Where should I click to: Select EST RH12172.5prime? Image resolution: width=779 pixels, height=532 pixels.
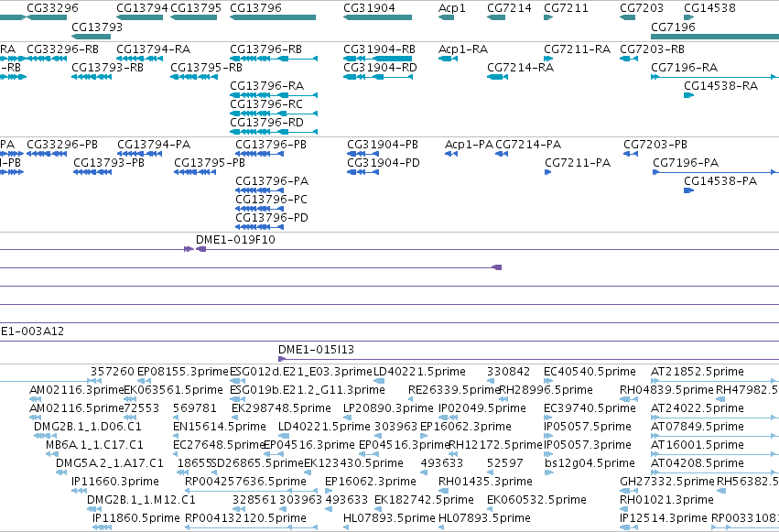pos(453,454)
